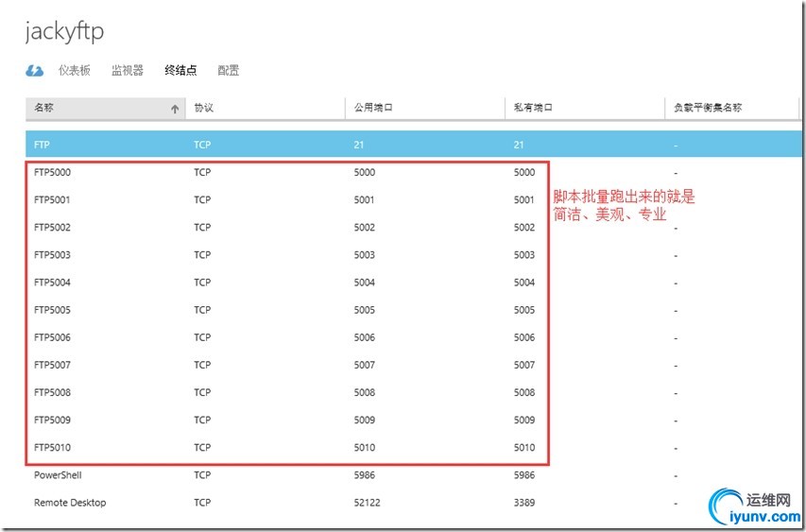
Task: Click the FTP5007 endpoint name
Action: click(x=52, y=365)
